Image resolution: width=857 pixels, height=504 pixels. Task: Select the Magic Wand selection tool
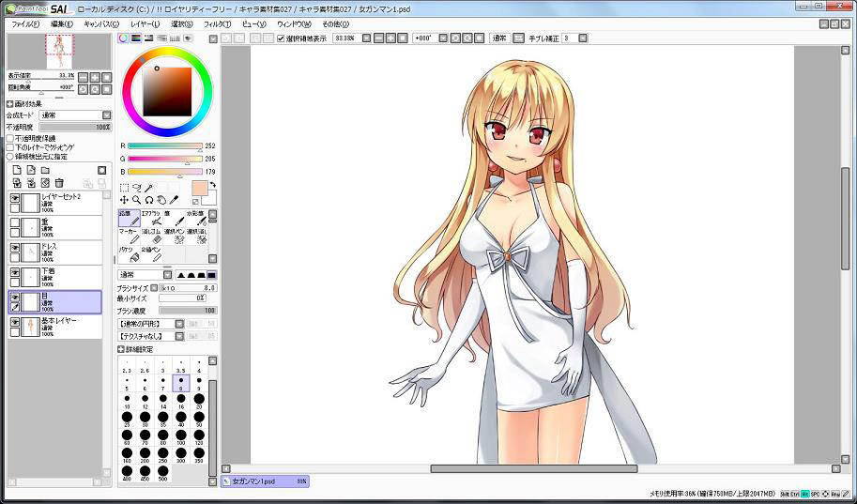pos(148,187)
